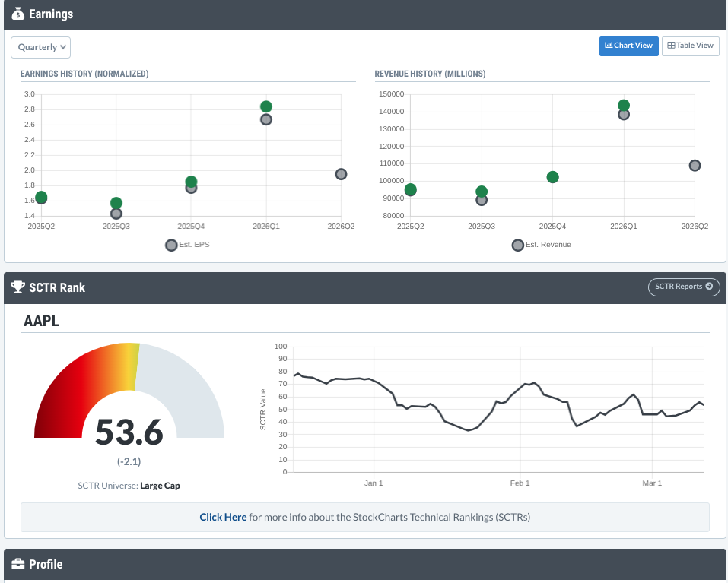Click the Revenue History (Millions) title
This screenshot has width=728, height=583.
(430, 74)
